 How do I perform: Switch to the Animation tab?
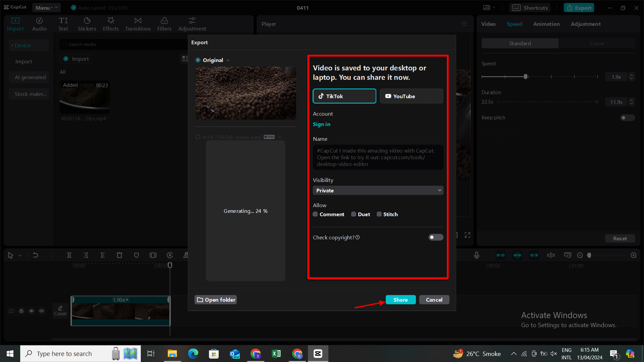[x=546, y=24]
